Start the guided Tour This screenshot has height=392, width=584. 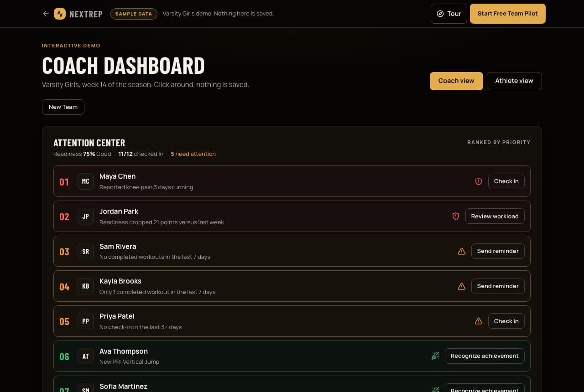pyautogui.click(x=449, y=14)
